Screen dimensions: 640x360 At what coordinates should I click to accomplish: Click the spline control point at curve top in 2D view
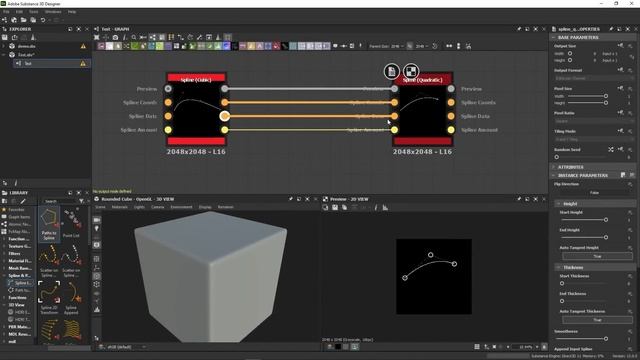point(430,255)
